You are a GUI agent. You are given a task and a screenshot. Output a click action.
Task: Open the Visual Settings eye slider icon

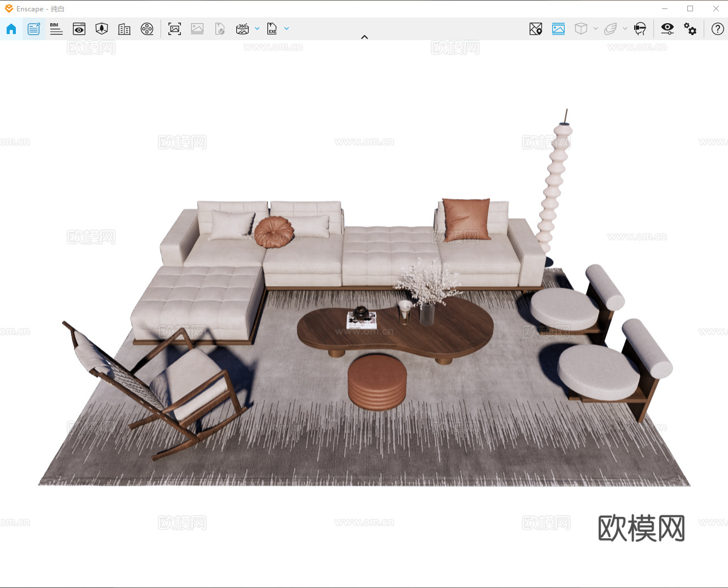668,29
